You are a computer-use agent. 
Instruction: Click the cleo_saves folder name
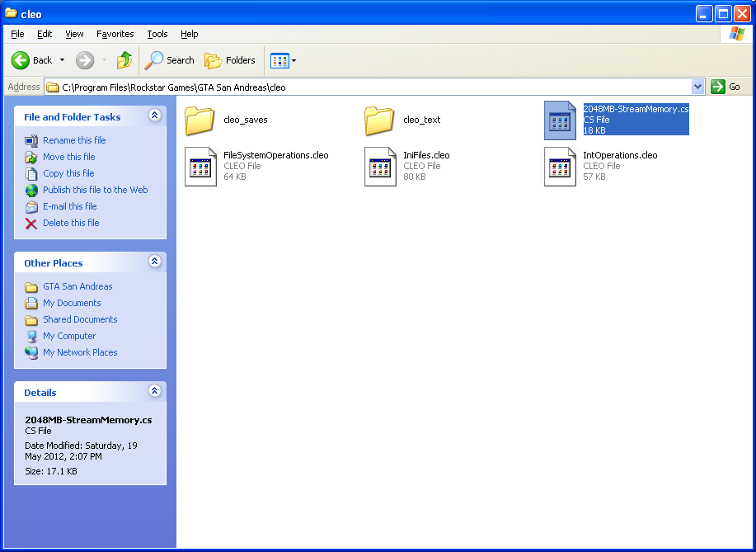pos(246,120)
